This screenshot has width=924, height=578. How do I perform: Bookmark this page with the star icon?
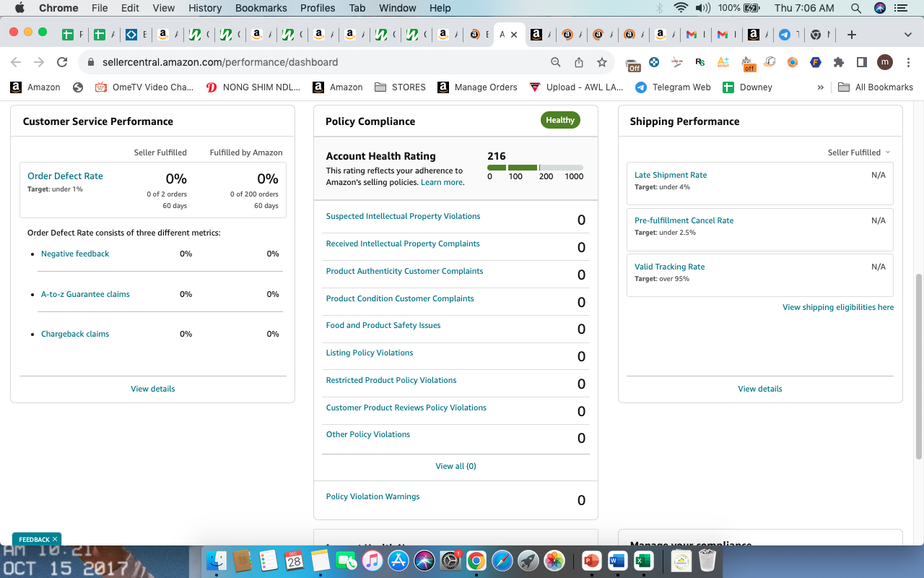(x=602, y=62)
